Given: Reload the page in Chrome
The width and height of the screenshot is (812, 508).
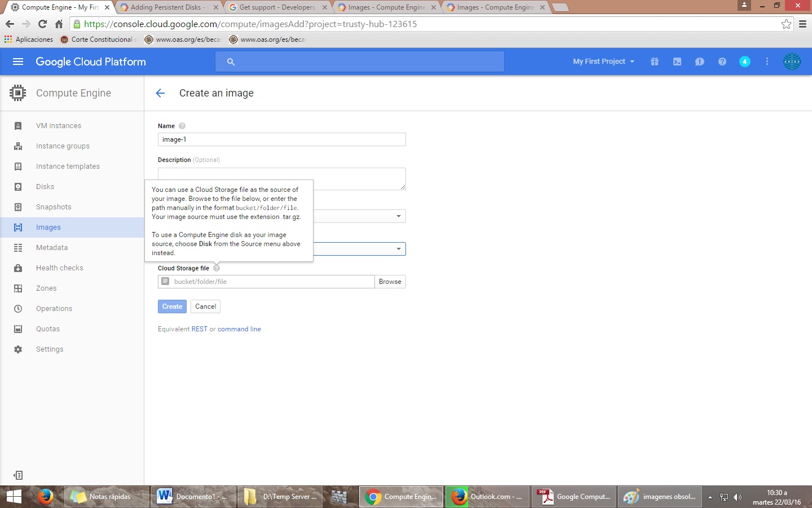Looking at the screenshot, I should tap(42, 24).
